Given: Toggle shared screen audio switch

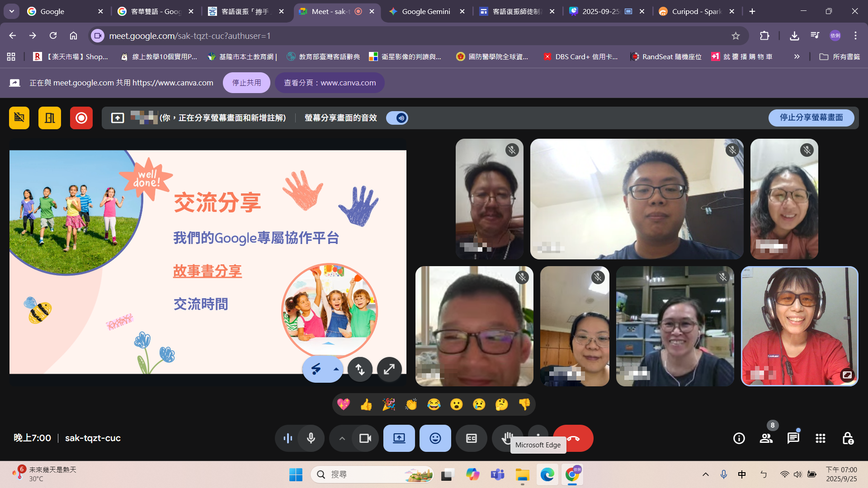Looking at the screenshot, I should pyautogui.click(x=397, y=118).
